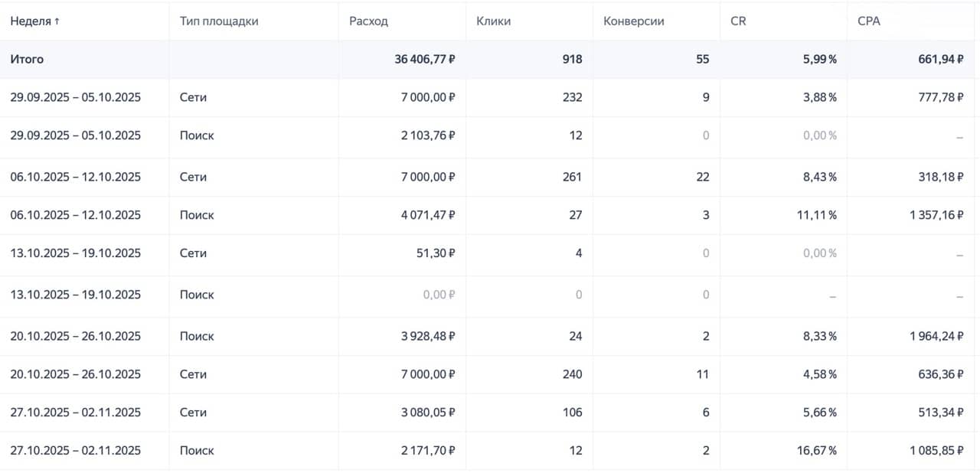
Task: Click the total CPA value 661,94 ₽
Action: click(x=941, y=59)
